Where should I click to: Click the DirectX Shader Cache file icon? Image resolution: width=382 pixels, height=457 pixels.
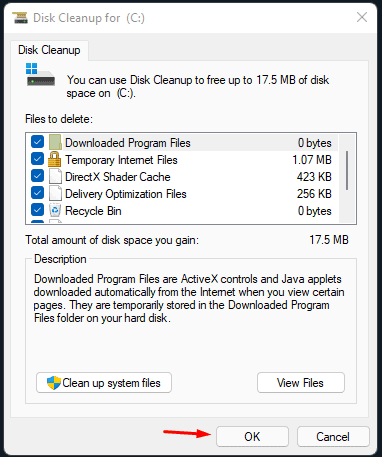pos(55,176)
